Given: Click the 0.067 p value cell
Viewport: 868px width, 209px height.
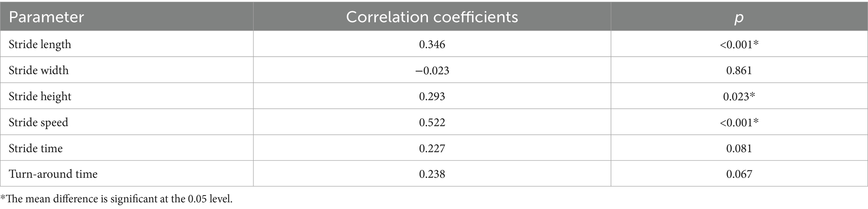Looking at the screenshot, I should click(739, 174).
